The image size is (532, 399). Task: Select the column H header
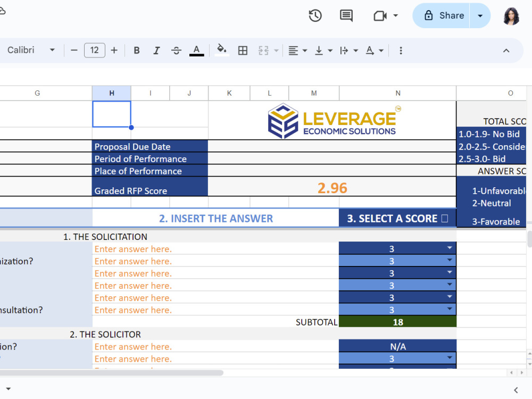click(x=112, y=93)
